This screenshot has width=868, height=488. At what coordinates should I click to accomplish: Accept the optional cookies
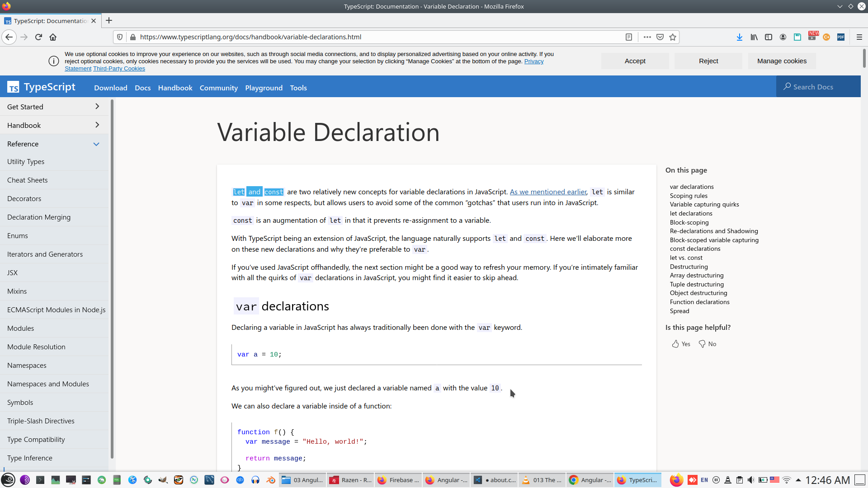[x=635, y=61]
